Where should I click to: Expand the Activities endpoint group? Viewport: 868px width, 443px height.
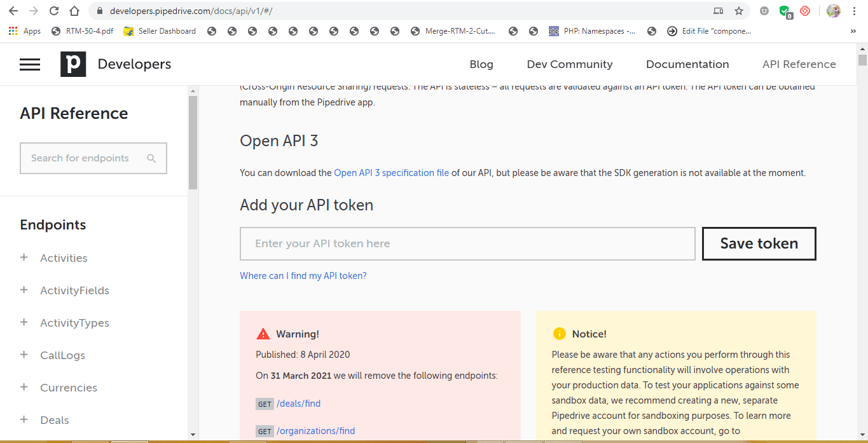[24, 257]
